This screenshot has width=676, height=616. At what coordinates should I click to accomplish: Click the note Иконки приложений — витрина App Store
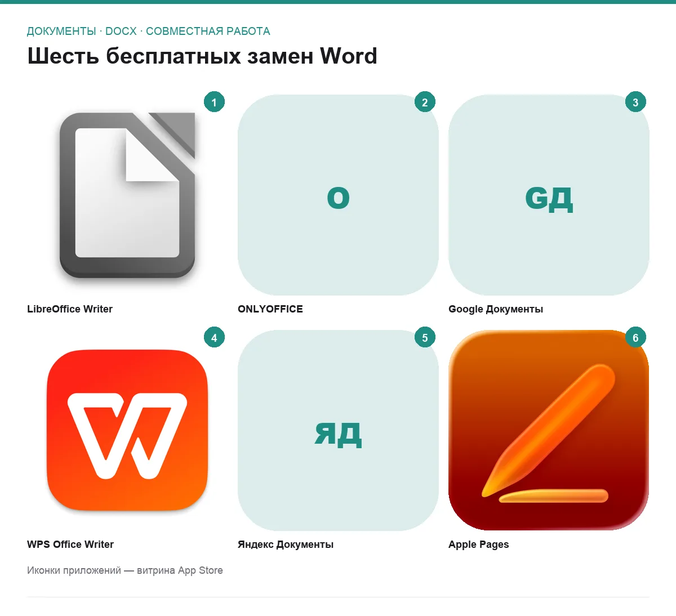point(125,570)
